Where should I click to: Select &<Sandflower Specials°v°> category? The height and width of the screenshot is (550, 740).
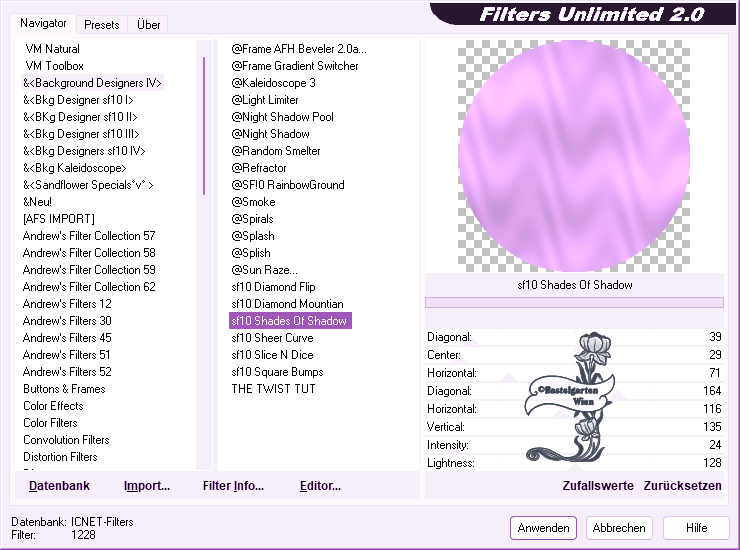[x=88, y=185]
